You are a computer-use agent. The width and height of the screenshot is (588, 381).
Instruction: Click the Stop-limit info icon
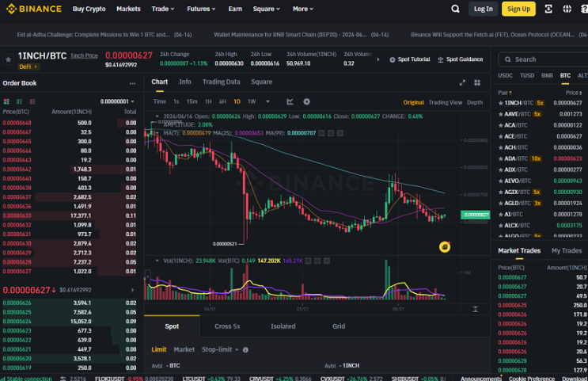tap(245, 350)
